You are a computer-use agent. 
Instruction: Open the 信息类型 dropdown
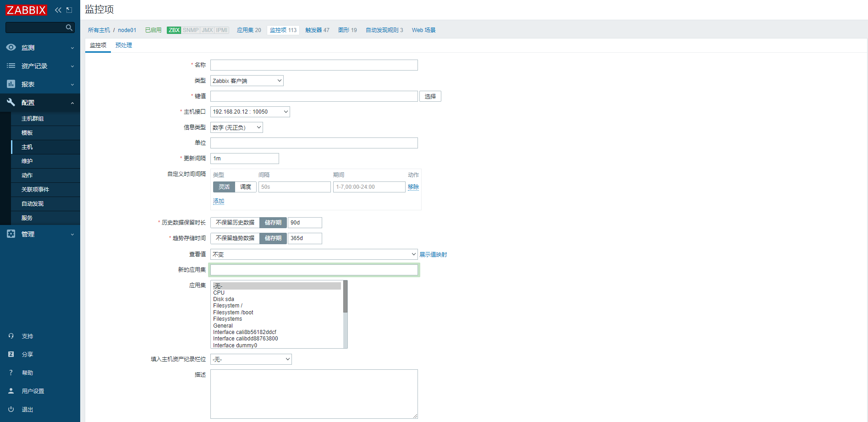point(236,128)
